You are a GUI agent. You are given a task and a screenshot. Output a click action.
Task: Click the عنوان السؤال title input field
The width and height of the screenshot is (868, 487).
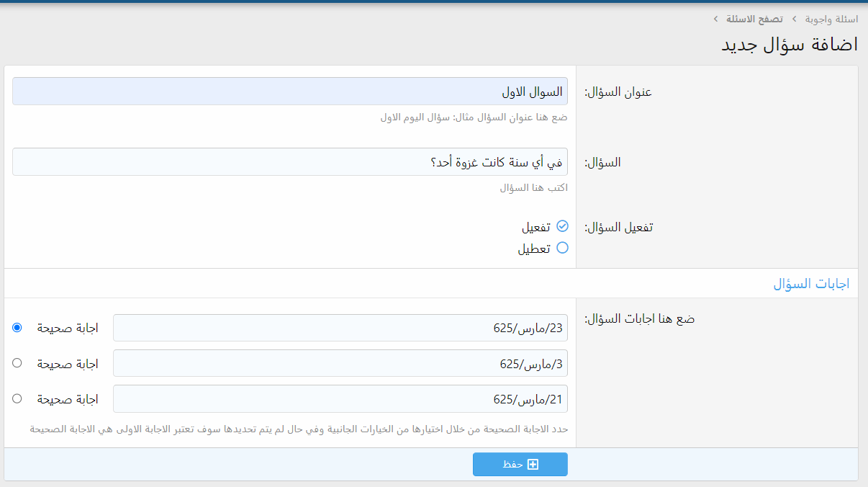tap(289, 91)
